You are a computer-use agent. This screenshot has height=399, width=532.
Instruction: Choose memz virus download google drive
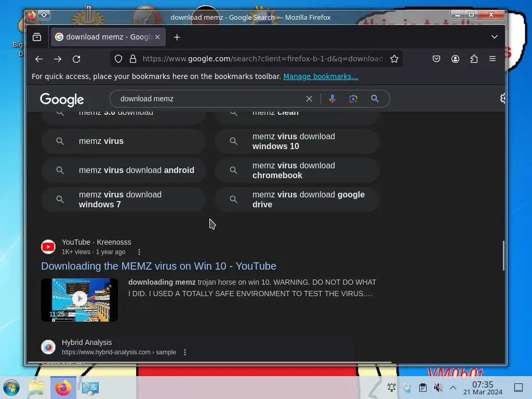point(297,199)
